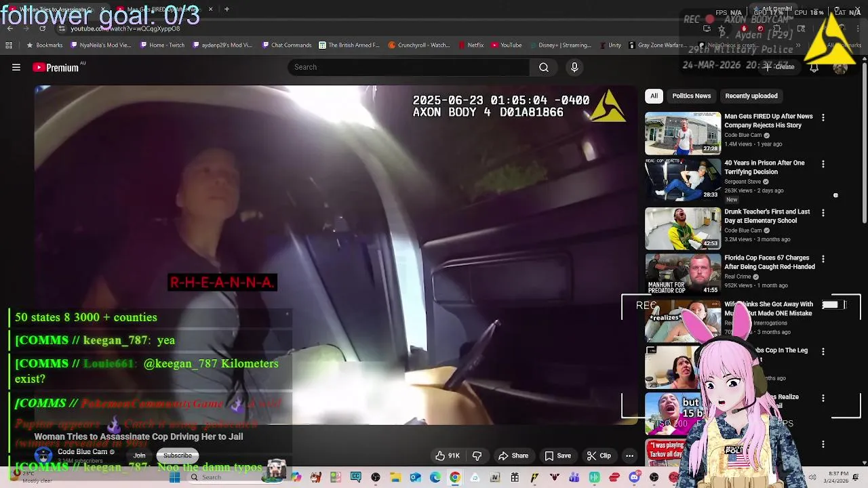Click the Create button in YouTube header
Viewport: 868px width, 488px height.
pyautogui.click(x=778, y=67)
